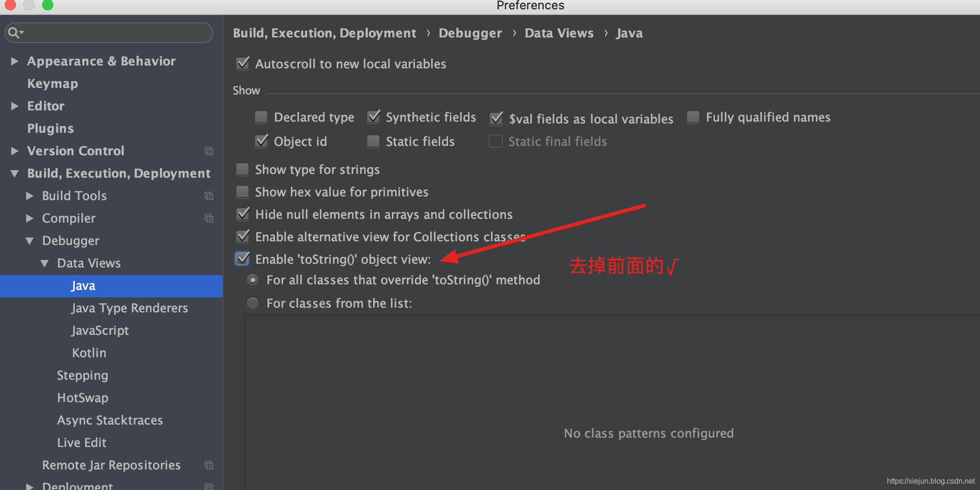The width and height of the screenshot is (980, 490).
Task: Open the HotSwap settings page
Action: (x=82, y=398)
